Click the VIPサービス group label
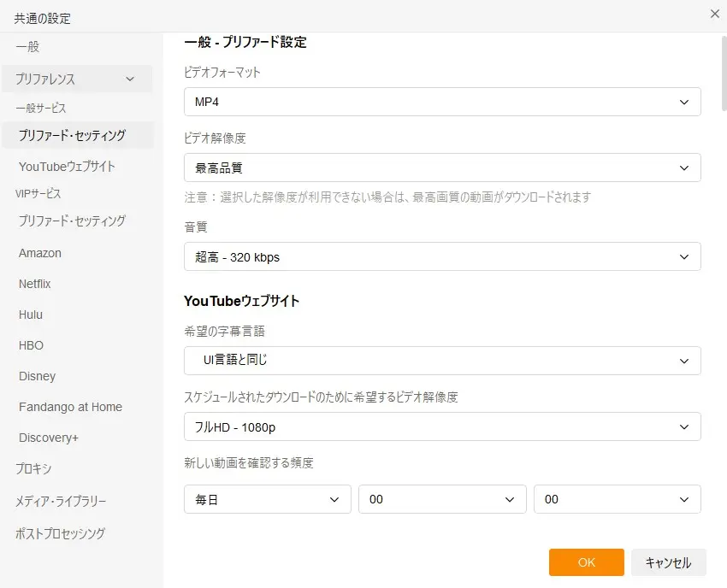The width and height of the screenshot is (727, 588). pos(38,193)
